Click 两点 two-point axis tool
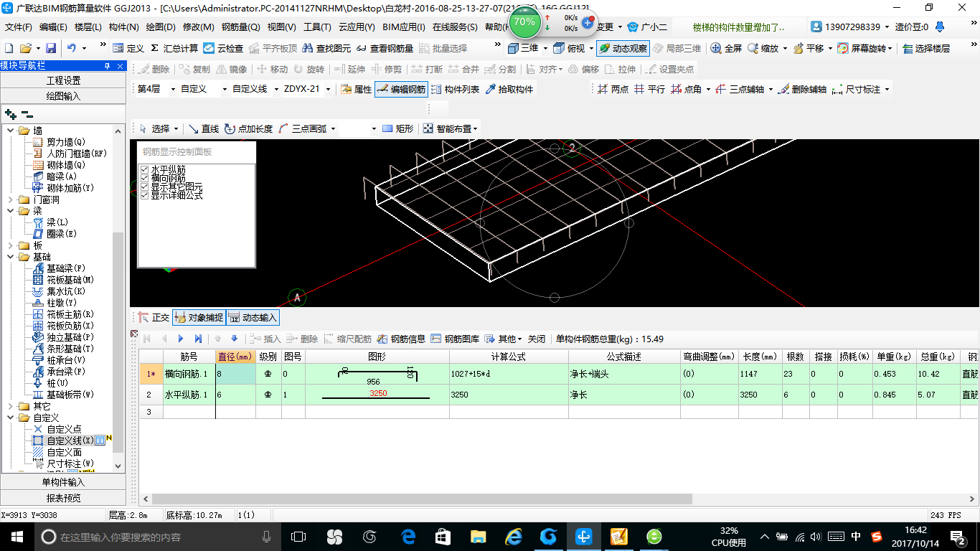The image size is (980, 551). 613,89
